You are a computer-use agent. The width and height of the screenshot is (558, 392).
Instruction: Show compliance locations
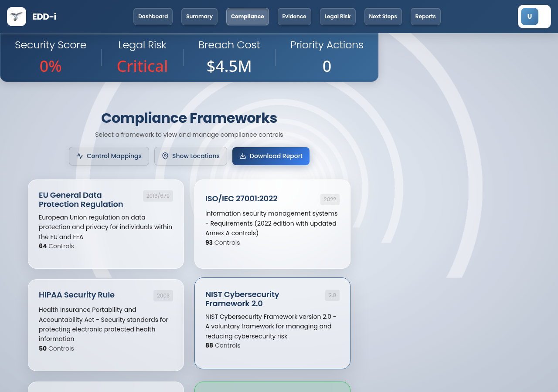pyautogui.click(x=191, y=156)
